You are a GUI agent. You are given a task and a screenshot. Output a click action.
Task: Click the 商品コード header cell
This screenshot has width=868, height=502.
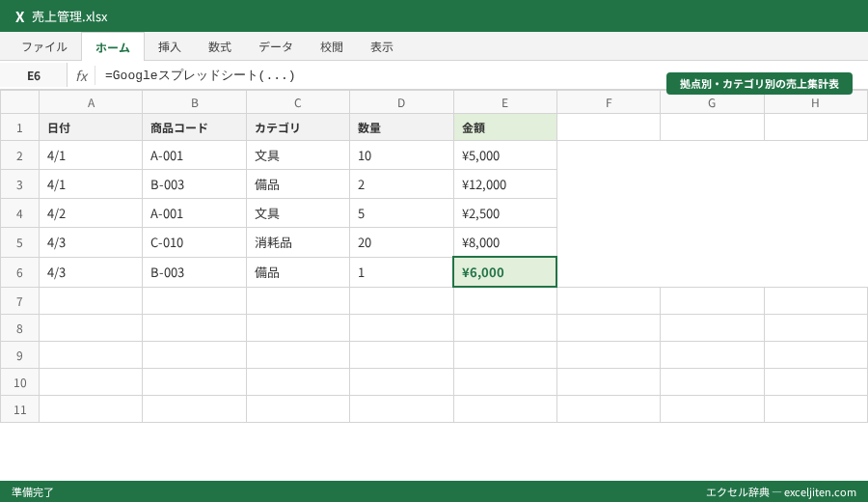pos(194,127)
